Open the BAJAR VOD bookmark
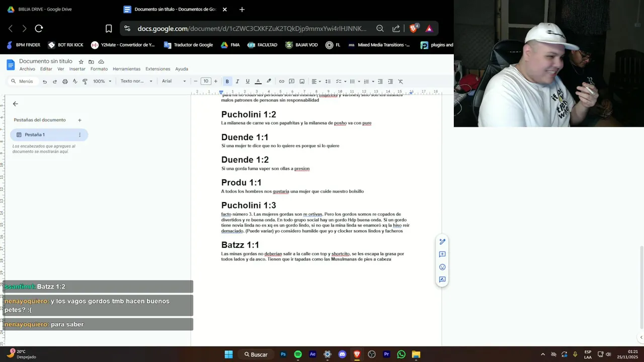644x362 pixels. click(x=301, y=45)
